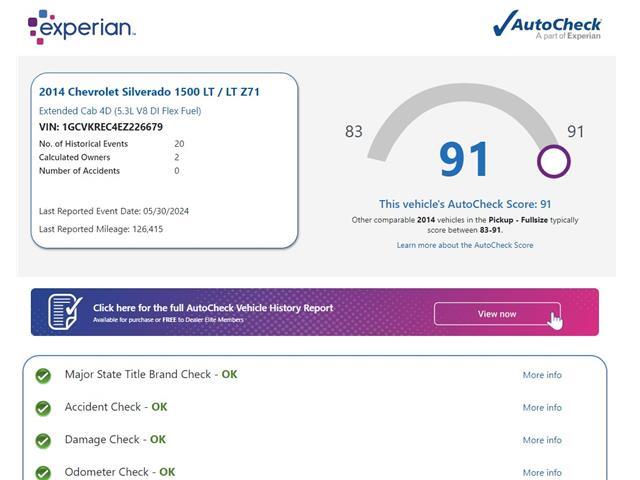Image resolution: width=640 pixels, height=480 pixels.
Task: Open More info for Odometer Check
Action: pos(542,472)
